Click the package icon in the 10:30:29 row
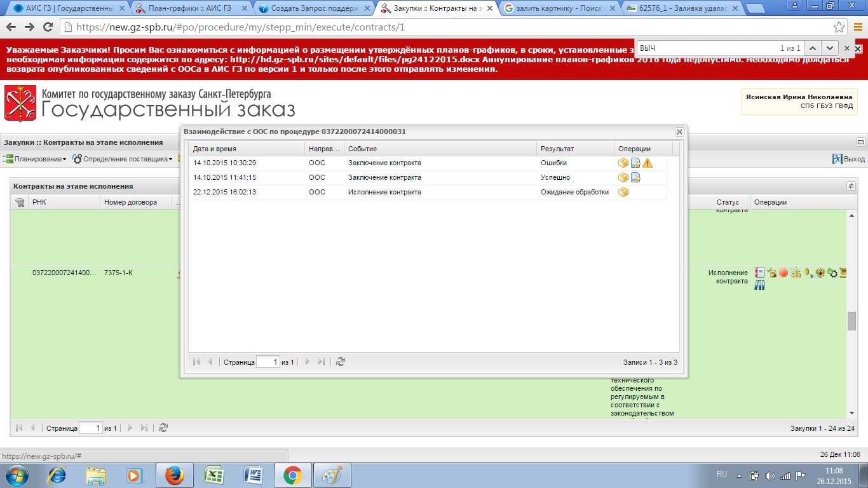 (623, 163)
